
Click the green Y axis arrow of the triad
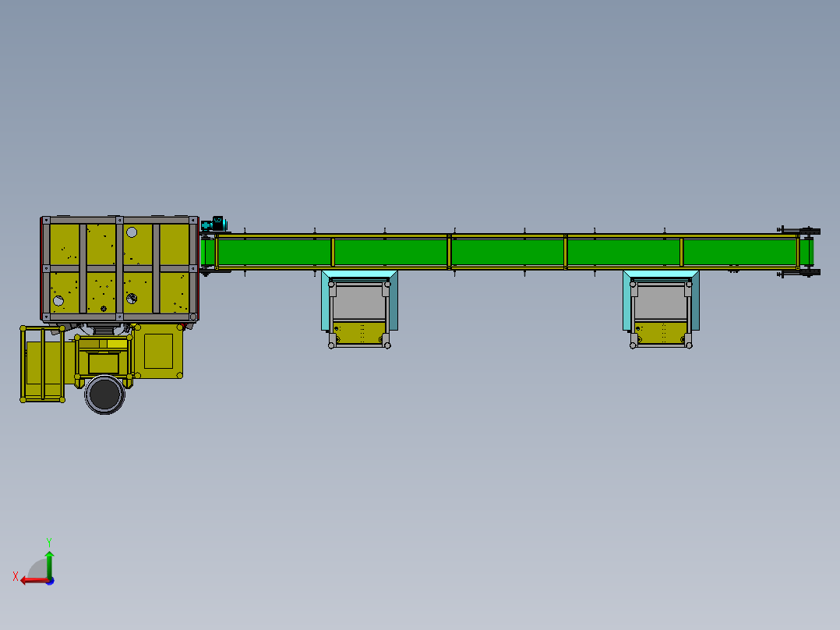(49, 564)
